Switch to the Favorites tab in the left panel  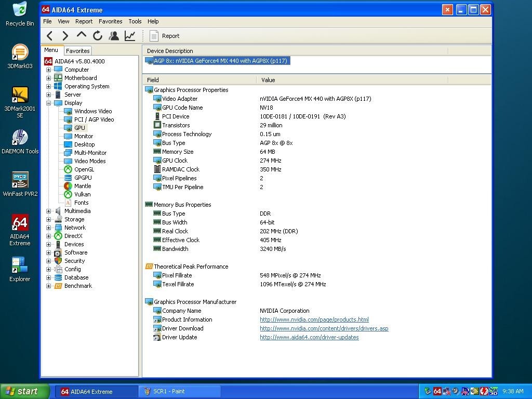78,51
